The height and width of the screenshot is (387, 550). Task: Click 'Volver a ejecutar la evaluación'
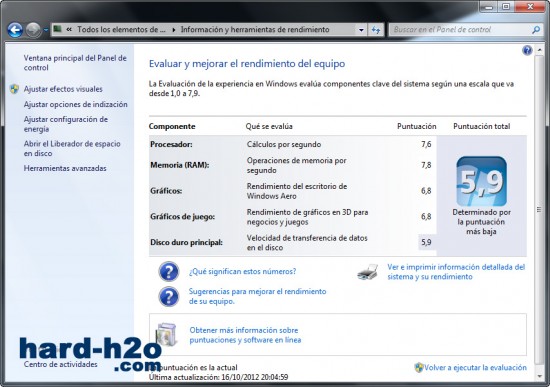point(475,368)
